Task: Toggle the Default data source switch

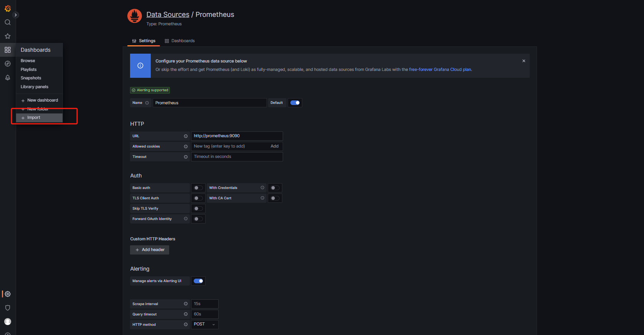Action: [295, 103]
